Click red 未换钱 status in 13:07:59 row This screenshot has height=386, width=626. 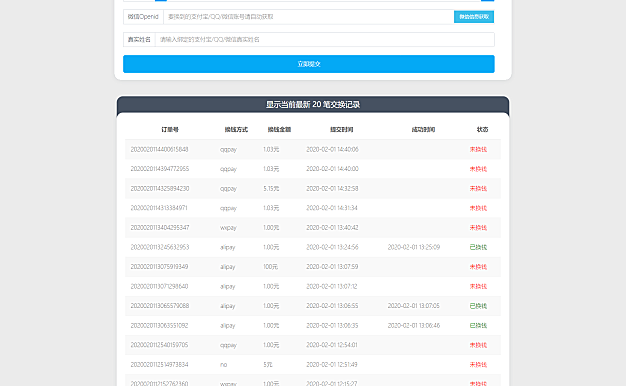pos(478,267)
